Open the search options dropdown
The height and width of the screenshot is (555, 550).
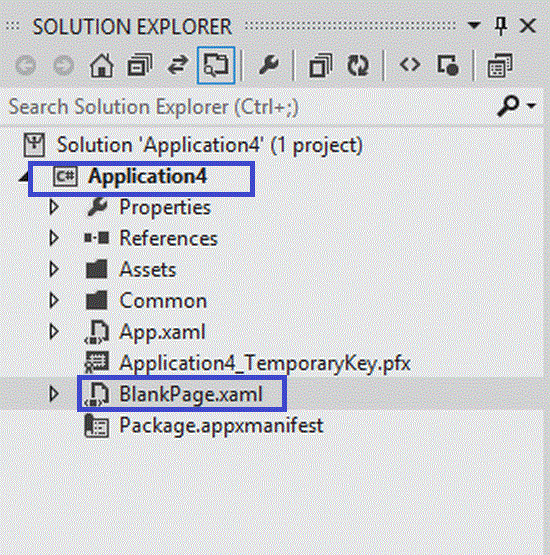click(531, 106)
